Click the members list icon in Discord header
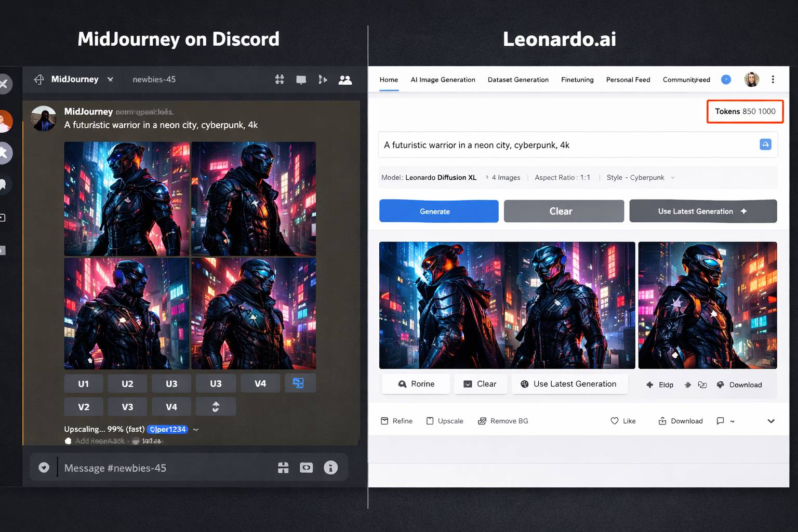 (345, 79)
